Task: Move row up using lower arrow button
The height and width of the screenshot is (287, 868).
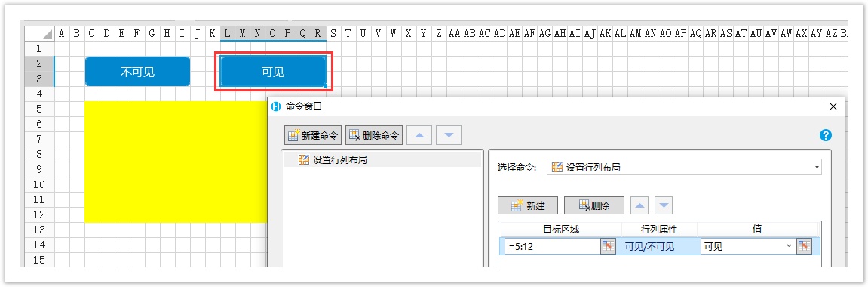Action: pos(640,205)
